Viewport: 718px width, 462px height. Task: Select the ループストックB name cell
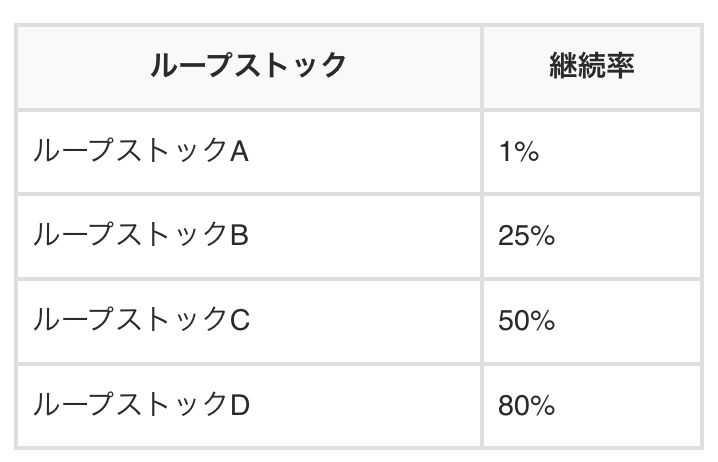(x=141, y=236)
